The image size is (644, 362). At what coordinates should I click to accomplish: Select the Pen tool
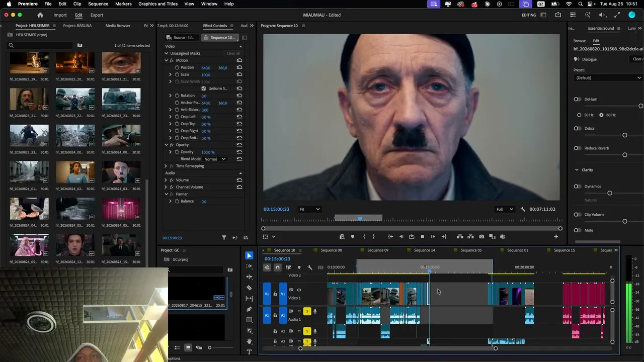pyautogui.click(x=249, y=309)
